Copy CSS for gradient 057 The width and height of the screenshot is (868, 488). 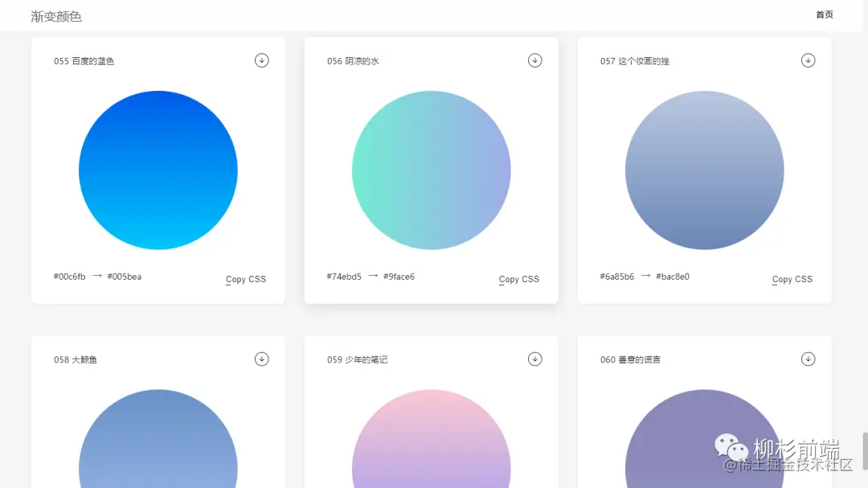(792, 279)
